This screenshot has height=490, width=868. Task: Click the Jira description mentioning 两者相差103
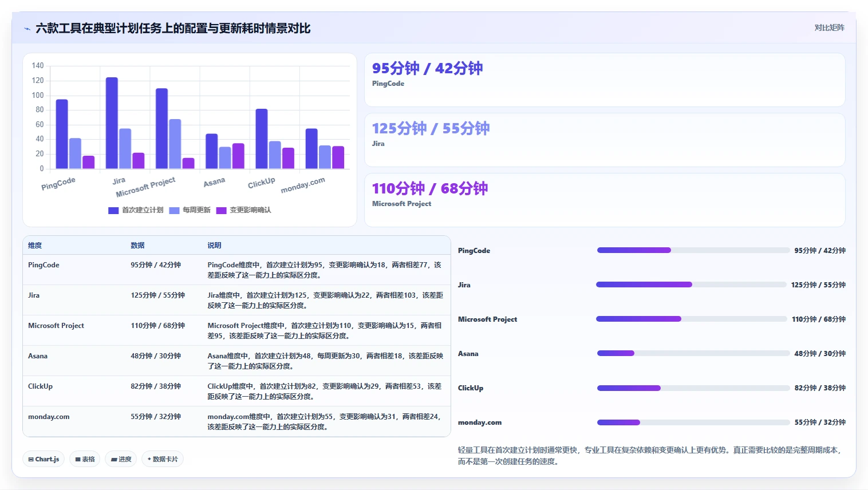tap(325, 301)
